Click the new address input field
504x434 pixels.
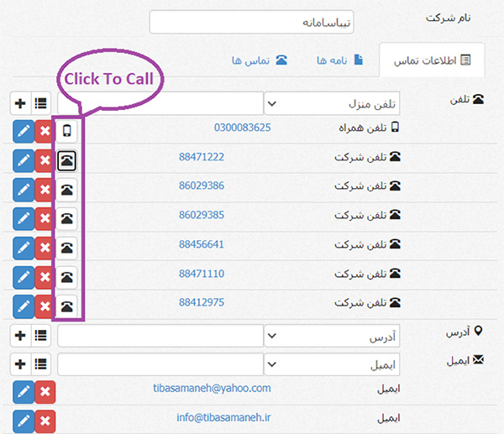pyautogui.click(x=160, y=336)
